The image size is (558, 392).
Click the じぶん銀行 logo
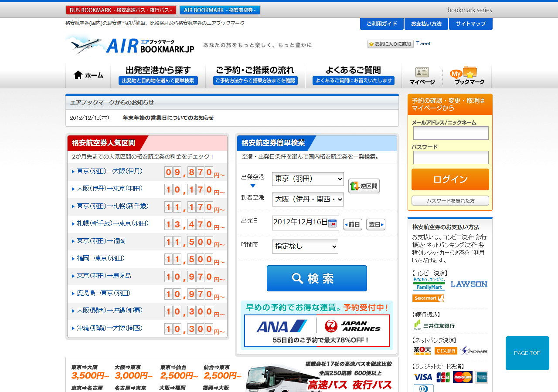(446, 351)
